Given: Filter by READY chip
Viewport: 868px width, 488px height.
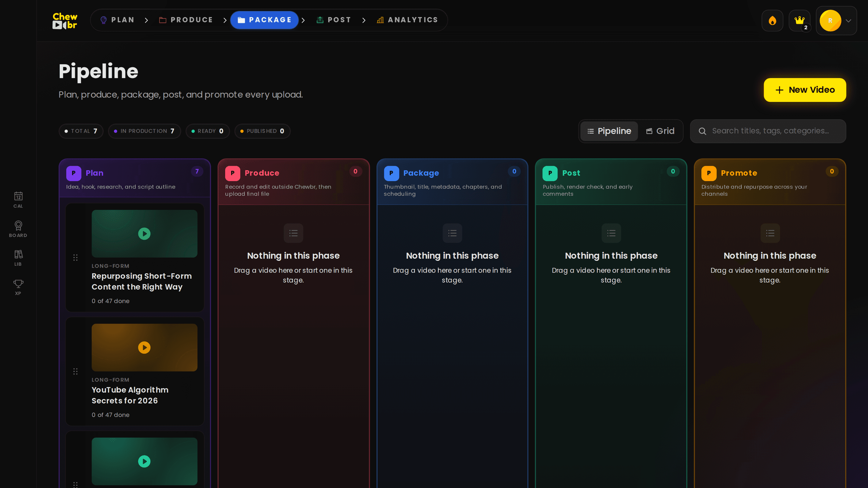Looking at the screenshot, I should [x=208, y=131].
